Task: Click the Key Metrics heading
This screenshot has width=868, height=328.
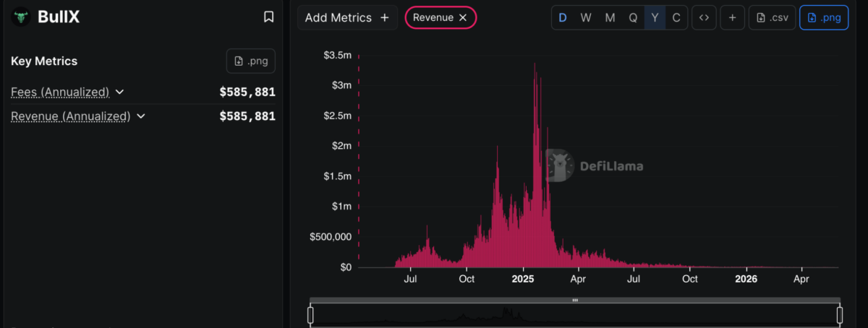Action: [44, 61]
